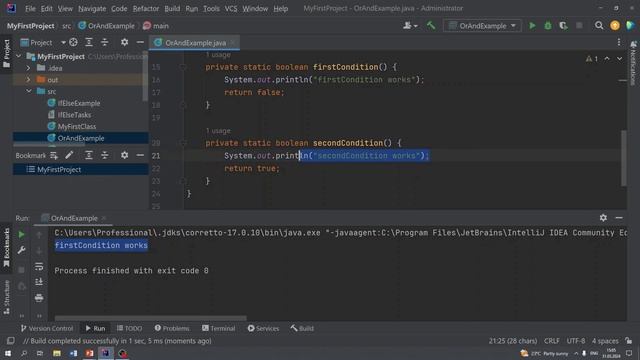
Task: Open run configuration OrAndExample dropdown
Action: pyautogui.click(x=482, y=26)
